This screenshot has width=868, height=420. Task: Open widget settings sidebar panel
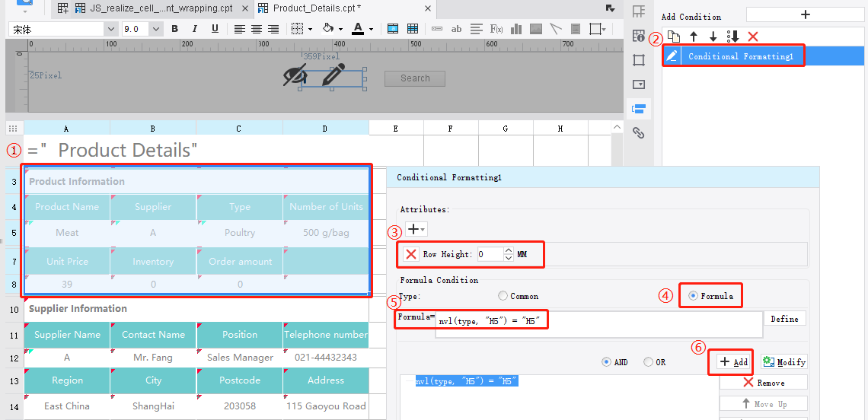[639, 84]
